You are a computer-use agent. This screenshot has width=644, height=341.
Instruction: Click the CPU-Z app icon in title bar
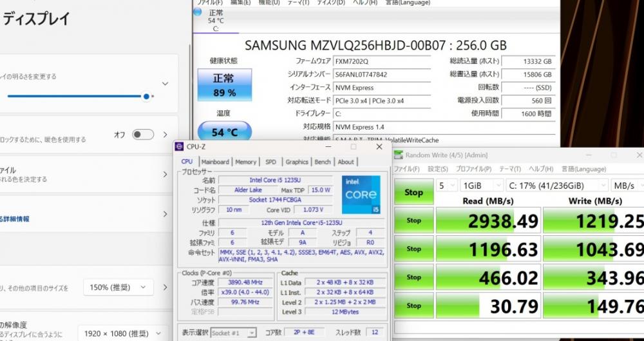[x=179, y=147]
